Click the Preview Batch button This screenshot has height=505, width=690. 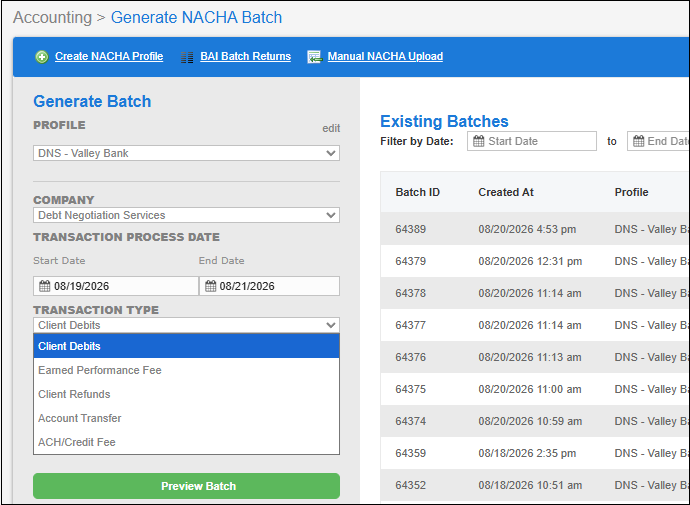pos(186,486)
